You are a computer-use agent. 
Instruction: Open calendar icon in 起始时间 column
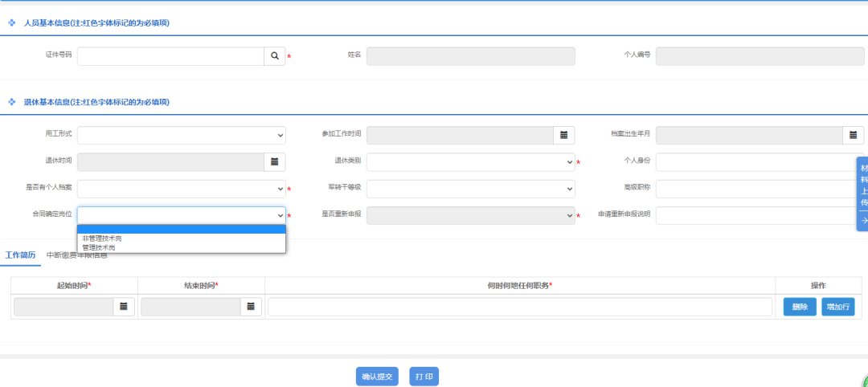click(x=124, y=307)
